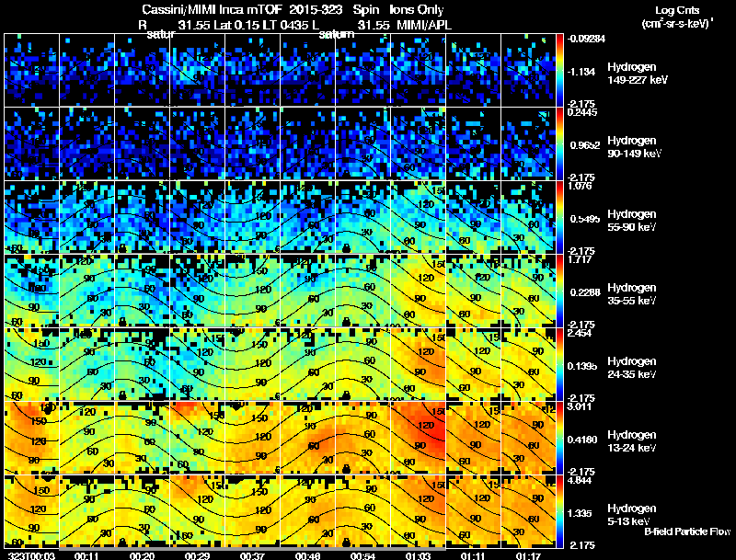Click the 55-90 keV color scale bar
This screenshot has width=736, height=560.
[x=559, y=217]
